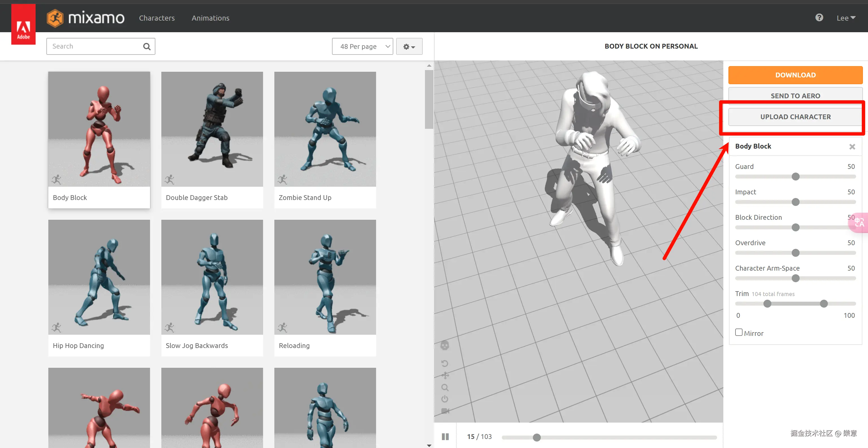This screenshot has width=868, height=448.
Task: Click the "15 / 103" frame counter
Action: [x=479, y=436]
